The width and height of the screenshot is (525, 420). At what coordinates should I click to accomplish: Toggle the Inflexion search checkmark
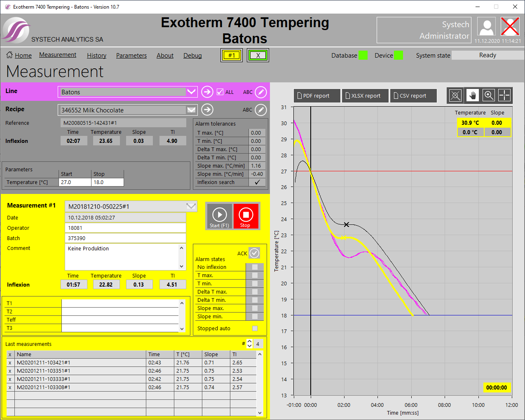[x=257, y=182]
